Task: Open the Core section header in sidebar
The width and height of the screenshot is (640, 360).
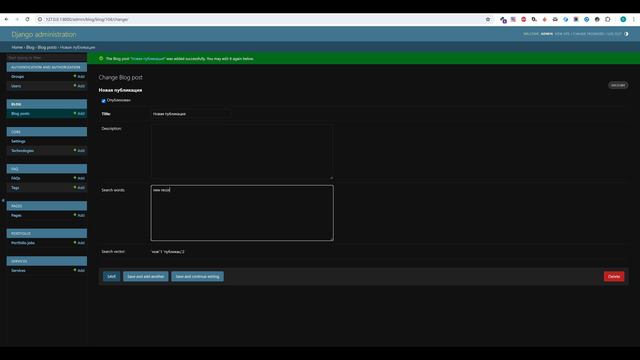Action: (16, 132)
